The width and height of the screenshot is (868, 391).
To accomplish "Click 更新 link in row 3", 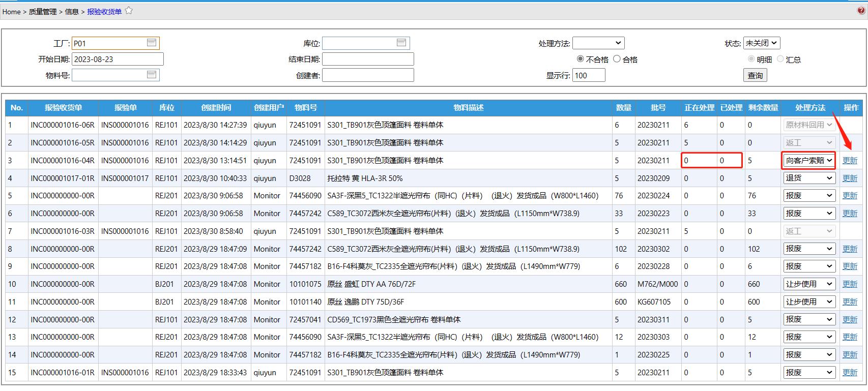I will click(x=850, y=160).
